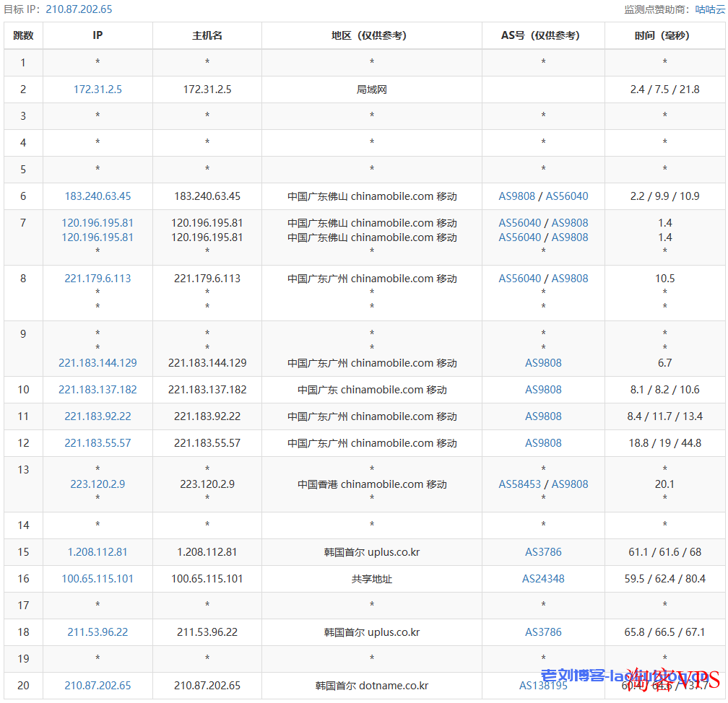
Task: Select time value 2.2 / 9.9 / 10.9
Action: point(665,196)
